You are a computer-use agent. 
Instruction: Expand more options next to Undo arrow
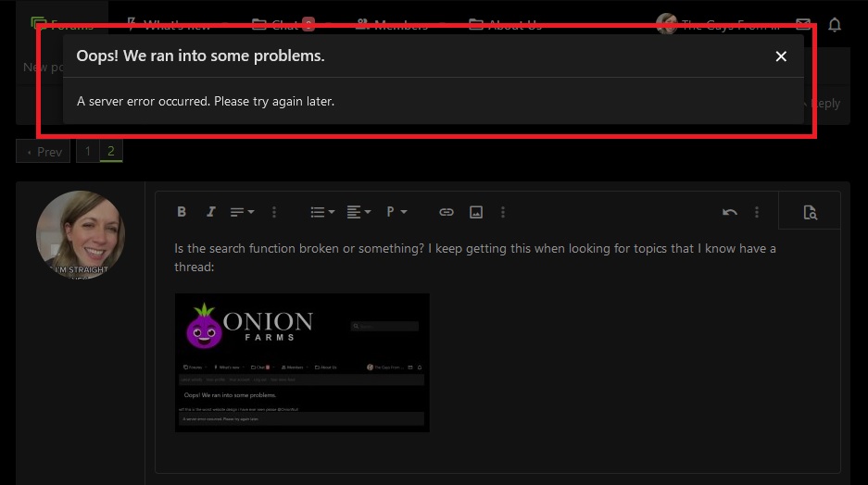pyautogui.click(x=757, y=212)
